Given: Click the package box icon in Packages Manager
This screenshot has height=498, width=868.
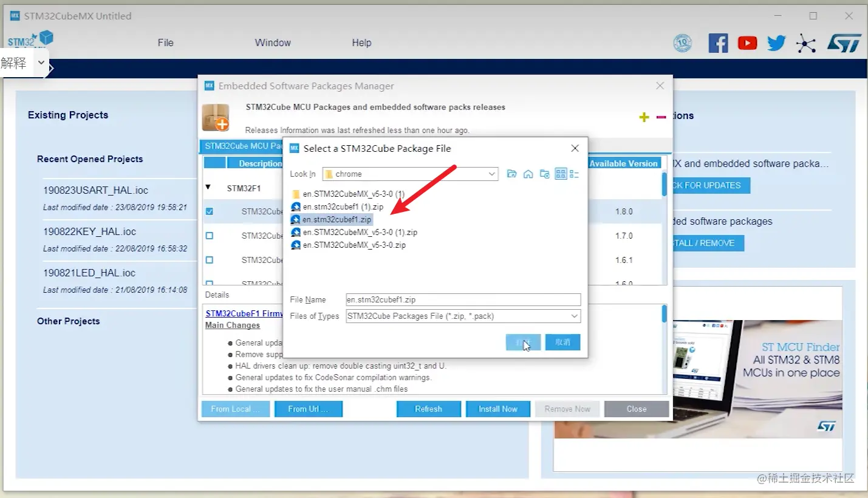Looking at the screenshot, I should click(x=216, y=117).
